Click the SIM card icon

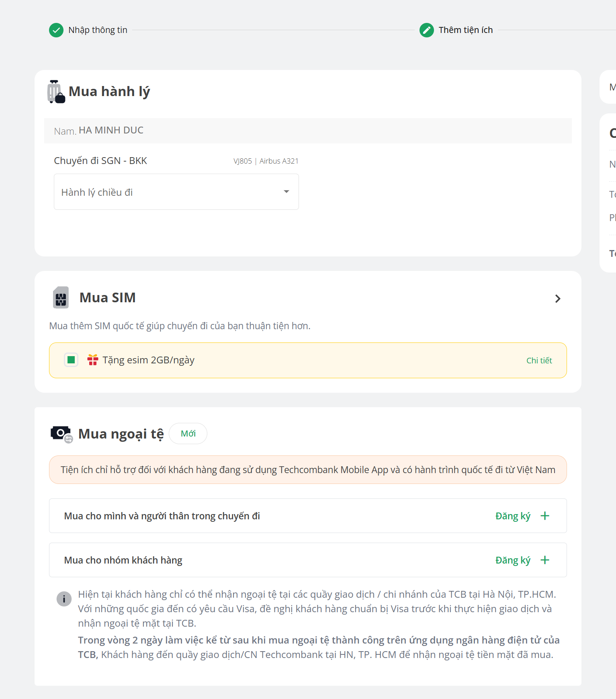(61, 298)
